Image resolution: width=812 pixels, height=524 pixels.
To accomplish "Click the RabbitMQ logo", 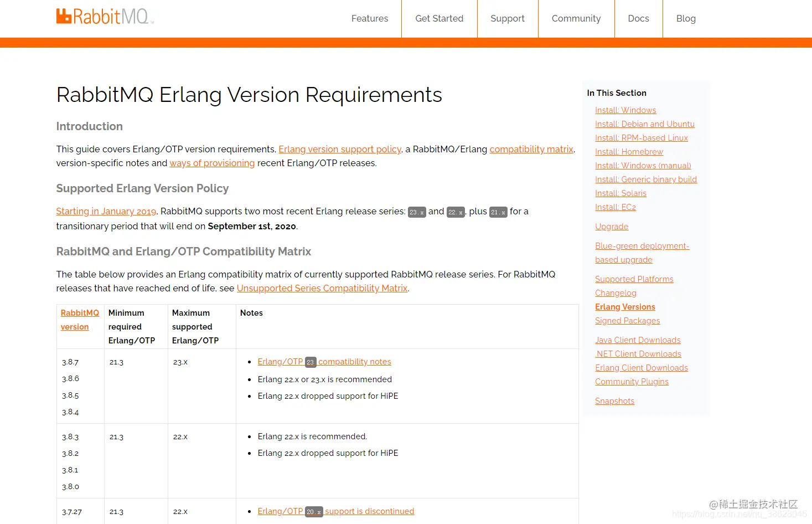I will (x=104, y=17).
